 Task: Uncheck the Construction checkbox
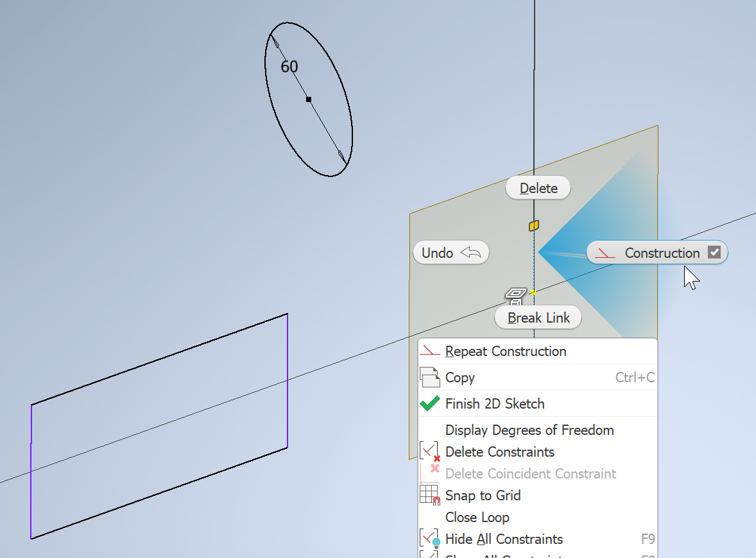[x=714, y=252]
